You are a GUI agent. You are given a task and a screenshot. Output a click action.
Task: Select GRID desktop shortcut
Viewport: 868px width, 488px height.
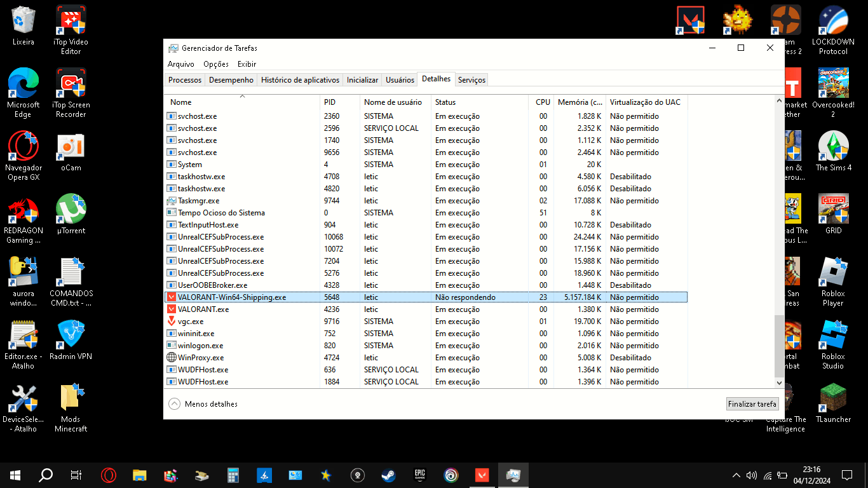(x=833, y=214)
